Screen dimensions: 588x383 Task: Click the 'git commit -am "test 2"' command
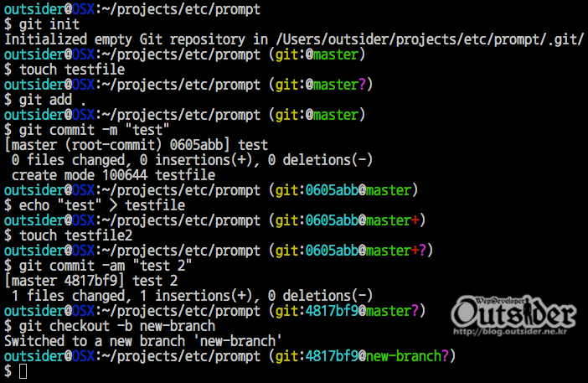pos(106,266)
